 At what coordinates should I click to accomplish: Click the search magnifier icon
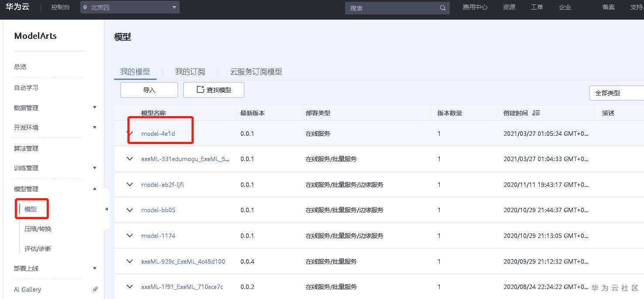442,7
